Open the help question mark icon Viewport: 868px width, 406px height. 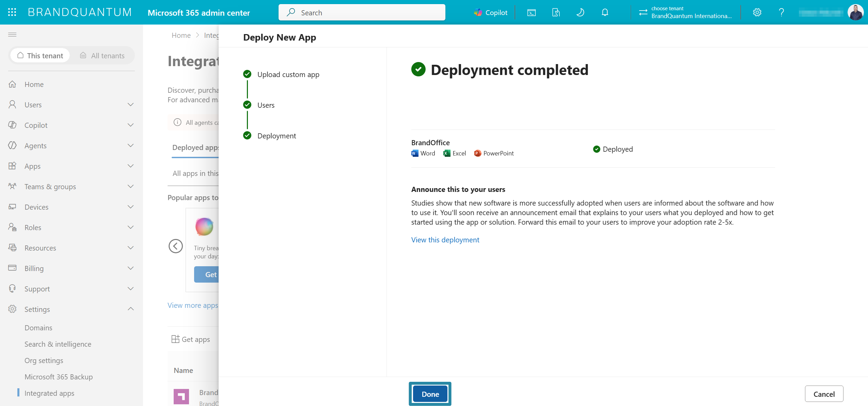point(782,13)
